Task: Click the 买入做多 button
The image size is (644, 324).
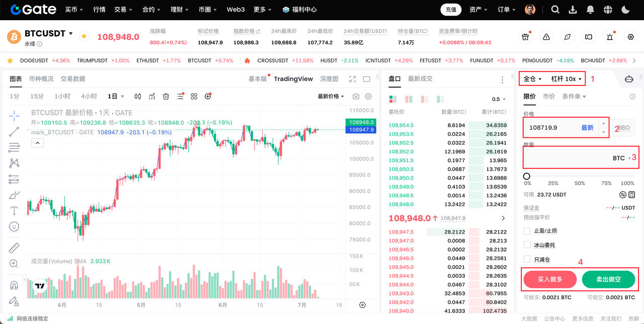Action: (549, 279)
